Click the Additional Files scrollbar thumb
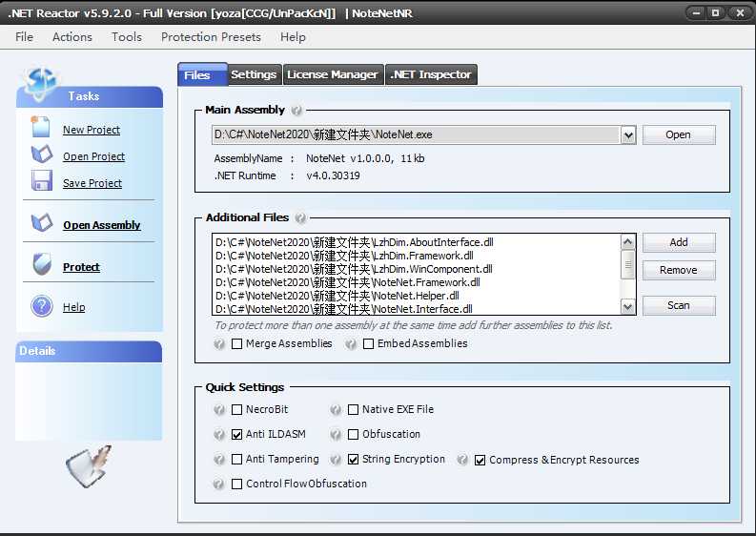The width and height of the screenshot is (756, 536). (x=627, y=264)
